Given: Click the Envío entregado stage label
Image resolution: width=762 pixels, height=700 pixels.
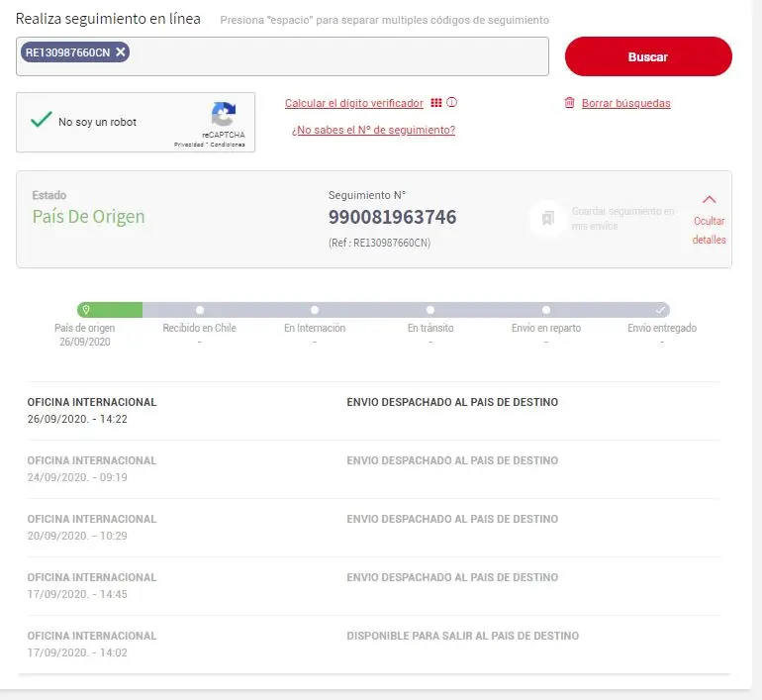Looking at the screenshot, I should tap(662, 328).
